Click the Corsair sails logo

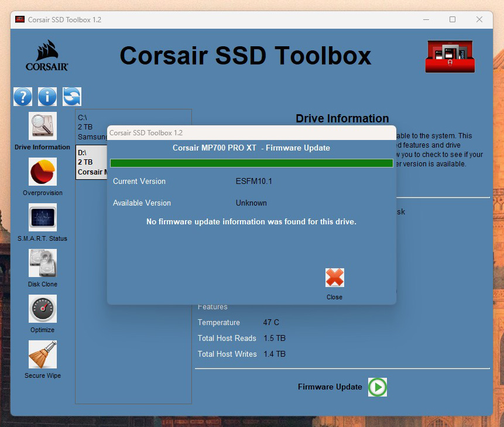[47, 56]
